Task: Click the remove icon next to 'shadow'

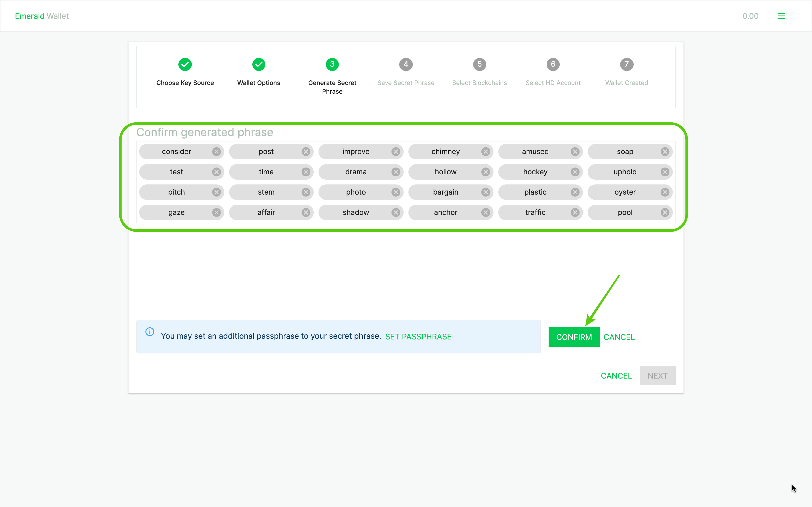Action: pyautogui.click(x=396, y=212)
